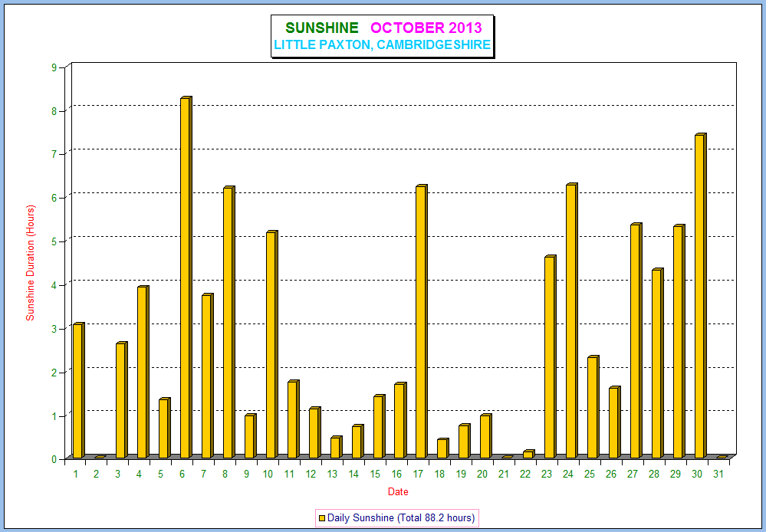The height and width of the screenshot is (532, 766).
Task: Select the bar for date 5
Action: (x=165, y=429)
